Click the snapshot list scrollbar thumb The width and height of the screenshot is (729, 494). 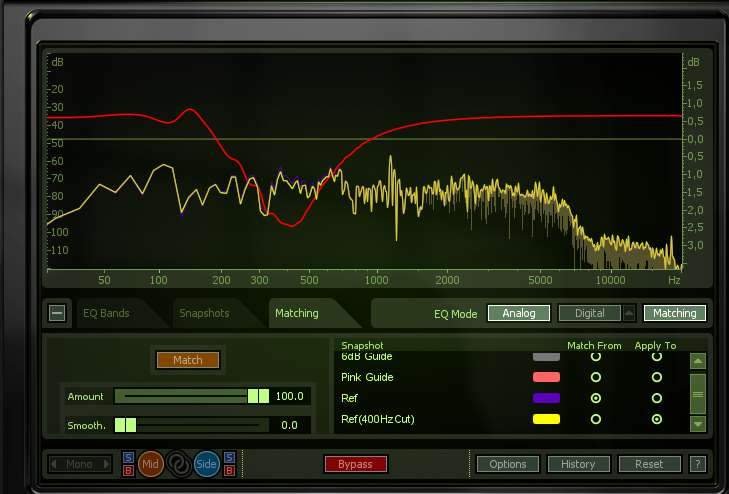tap(698, 394)
